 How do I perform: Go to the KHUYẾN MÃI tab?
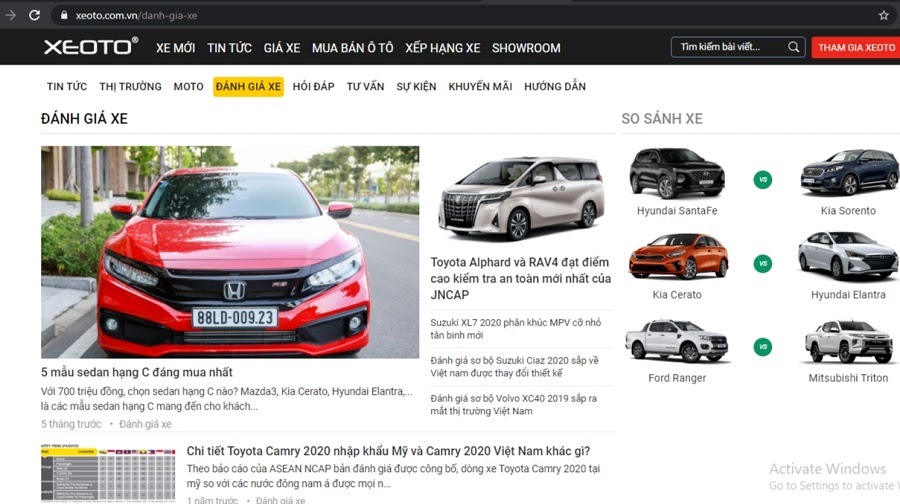[480, 87]
